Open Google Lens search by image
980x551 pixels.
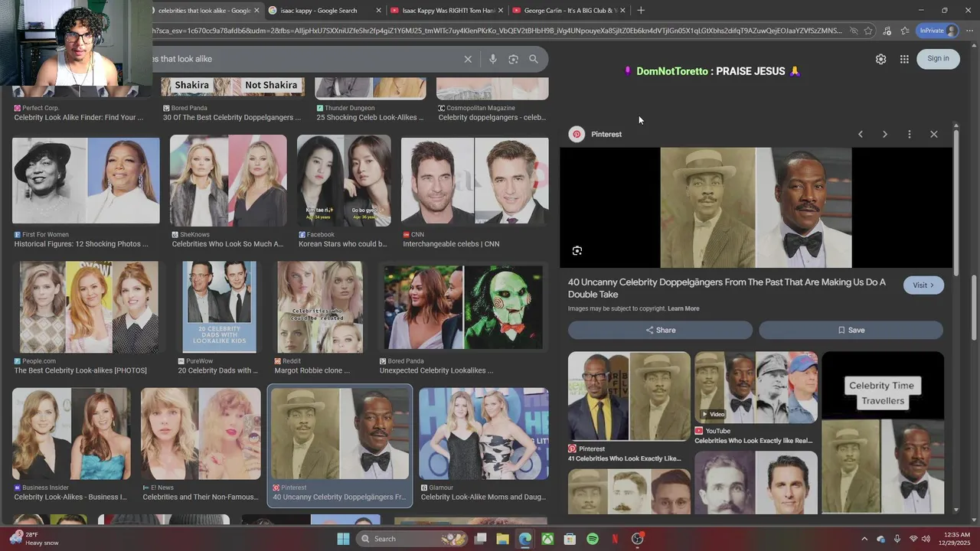(x=513, y=59)
